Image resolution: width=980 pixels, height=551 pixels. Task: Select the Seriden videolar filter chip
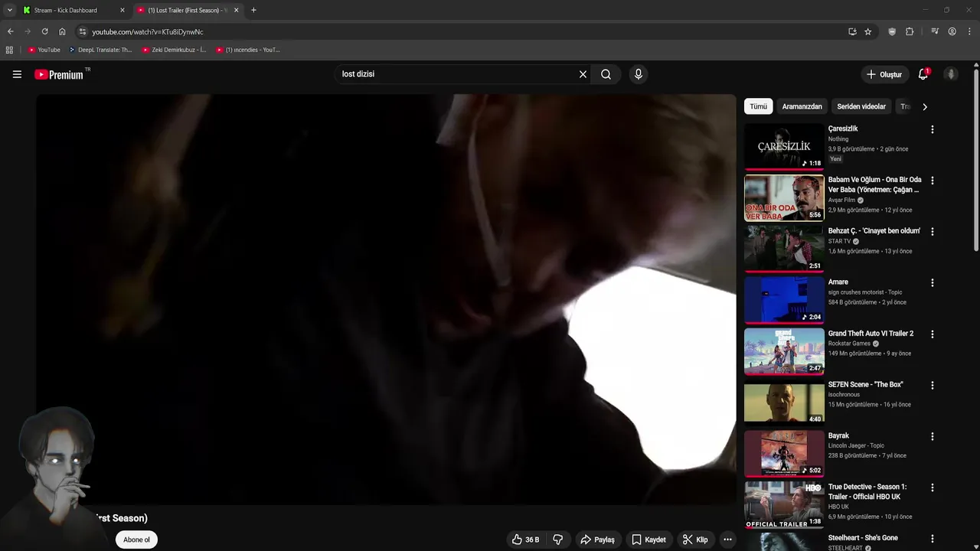[861, 106]
